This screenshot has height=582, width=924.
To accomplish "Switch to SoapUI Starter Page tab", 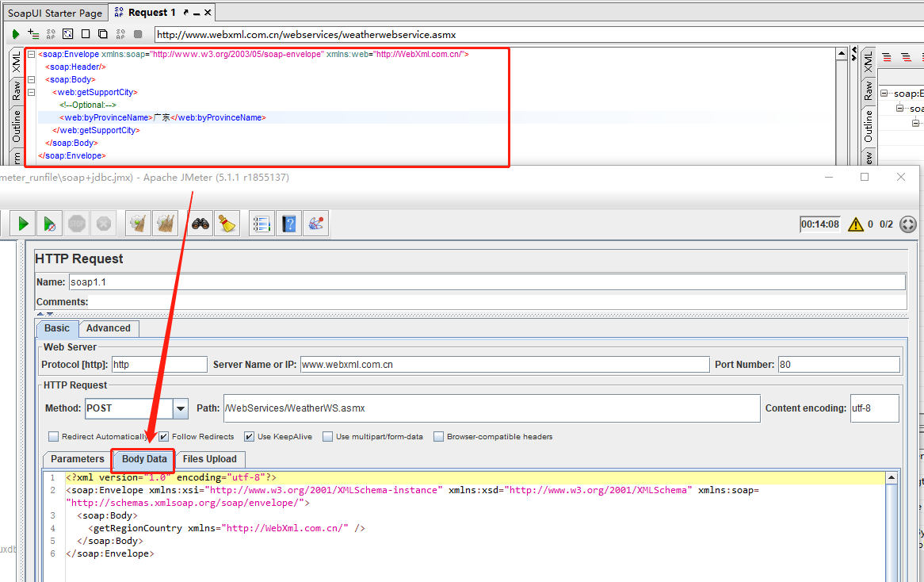I will [55, 13].
